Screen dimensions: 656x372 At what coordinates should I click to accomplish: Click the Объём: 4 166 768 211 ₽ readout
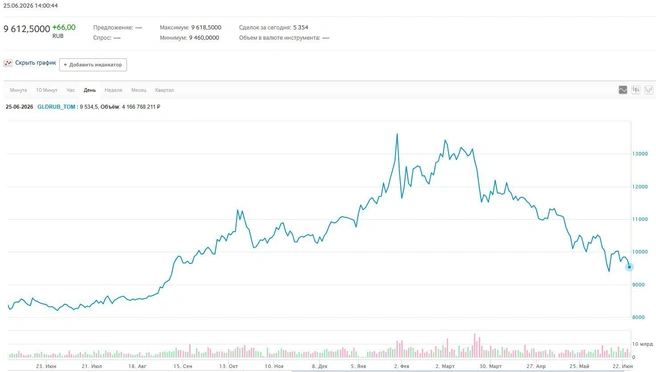131,107
